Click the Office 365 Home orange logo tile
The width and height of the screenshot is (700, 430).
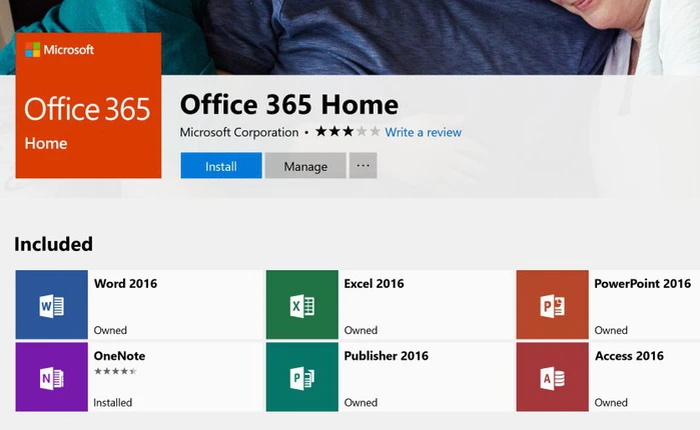tap(88, 105)
